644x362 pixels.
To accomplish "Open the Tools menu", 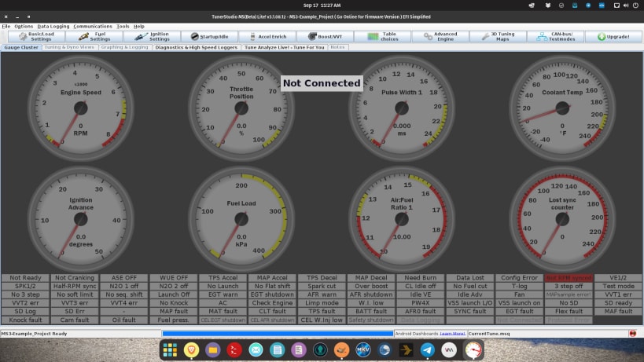I will coord(123,26).
